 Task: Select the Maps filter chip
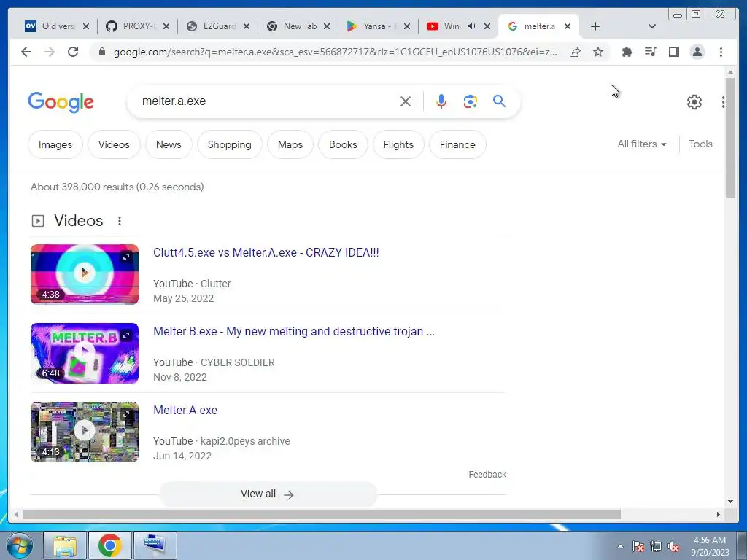[290, 144]
